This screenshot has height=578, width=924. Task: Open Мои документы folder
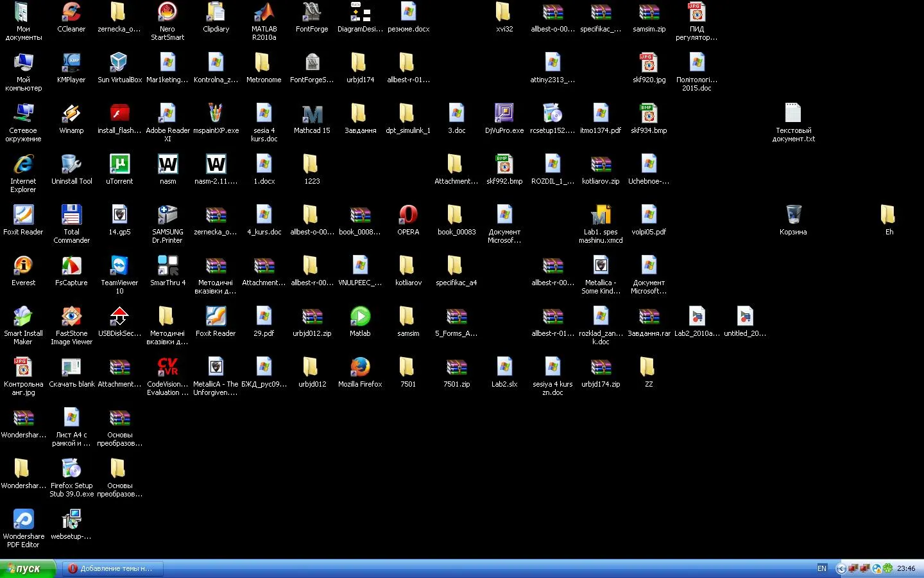point(23,21)
